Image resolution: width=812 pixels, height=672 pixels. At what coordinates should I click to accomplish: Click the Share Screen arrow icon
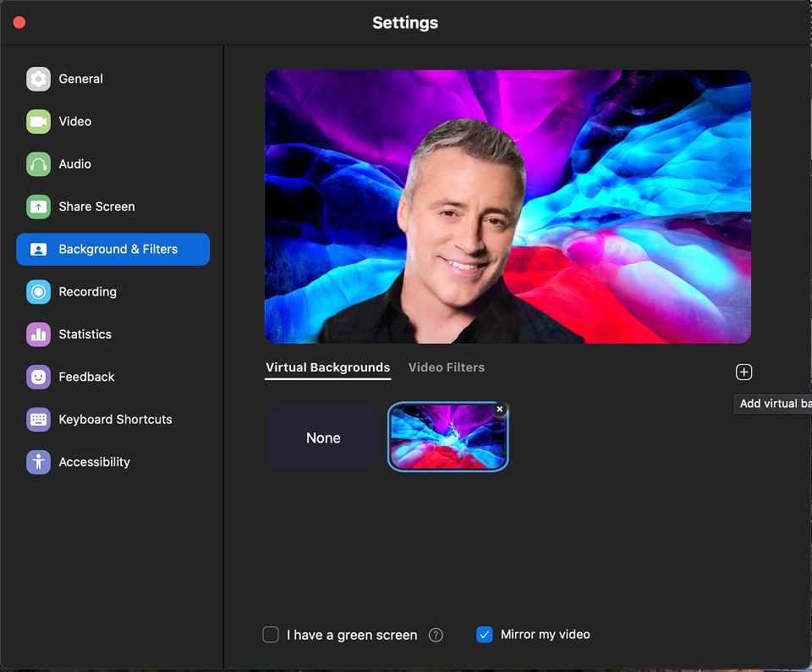(38, 207)
